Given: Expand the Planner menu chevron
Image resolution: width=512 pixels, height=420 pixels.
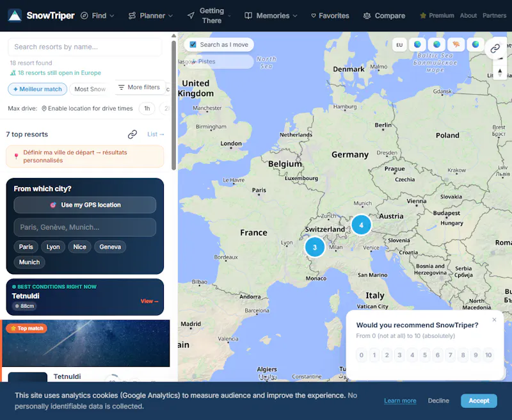Looking at the screenshot, I should point(170,15).
